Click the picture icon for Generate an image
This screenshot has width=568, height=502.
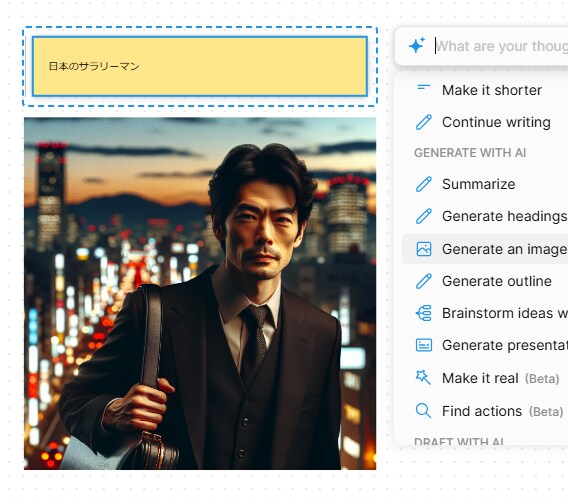pos(423,249)
